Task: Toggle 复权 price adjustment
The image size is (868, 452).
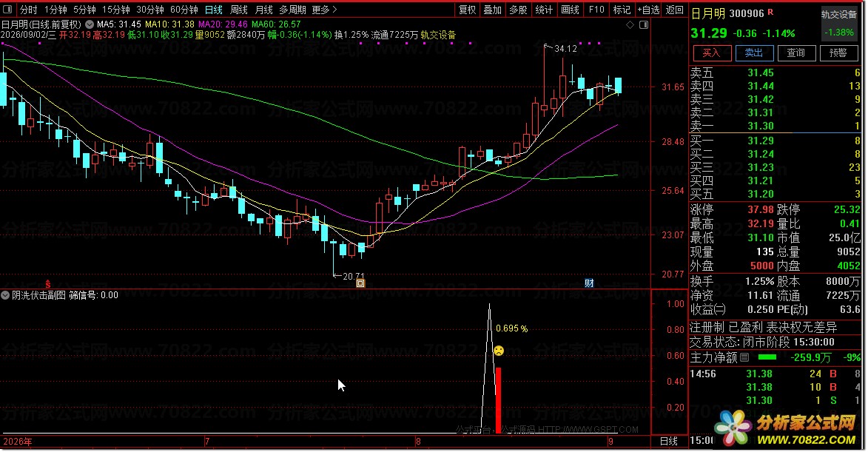Action: point(467,10)
